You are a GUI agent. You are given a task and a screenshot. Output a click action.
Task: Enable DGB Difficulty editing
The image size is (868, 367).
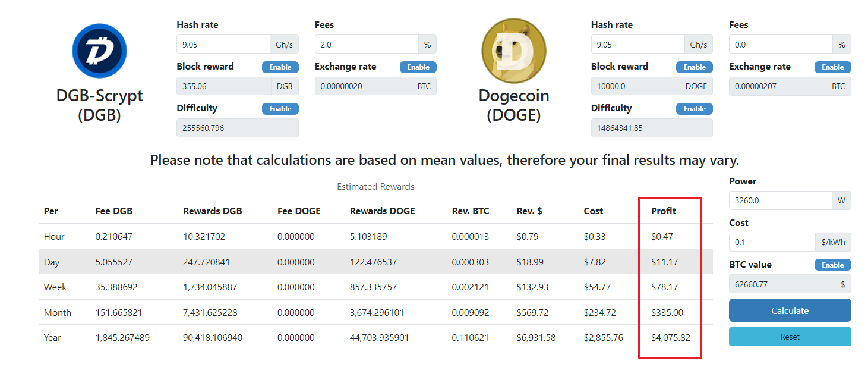280,109
